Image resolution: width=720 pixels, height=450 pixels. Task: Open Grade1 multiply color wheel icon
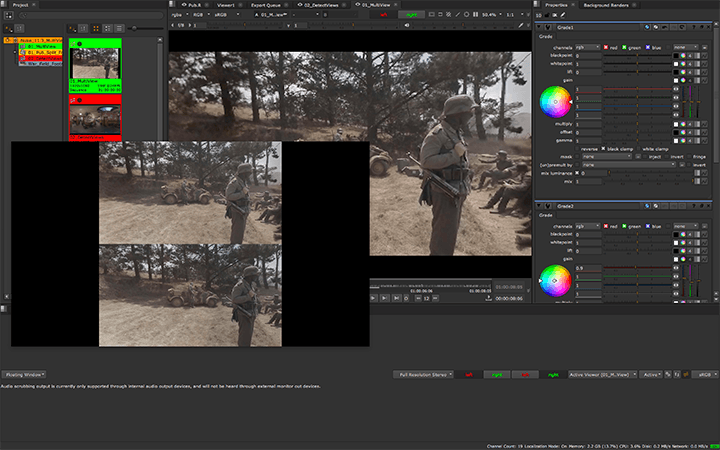coord(683,124)
